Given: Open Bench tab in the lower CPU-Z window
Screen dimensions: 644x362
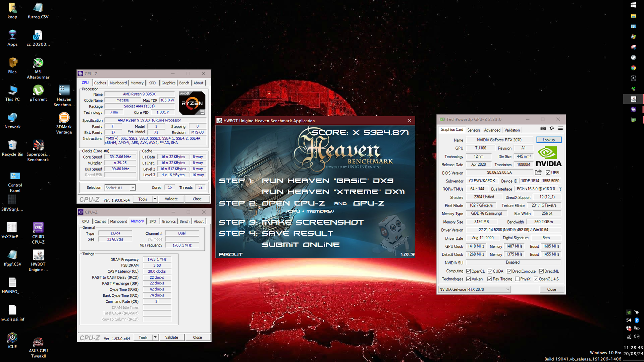Looking at the screenshot, I should point(184,221).
